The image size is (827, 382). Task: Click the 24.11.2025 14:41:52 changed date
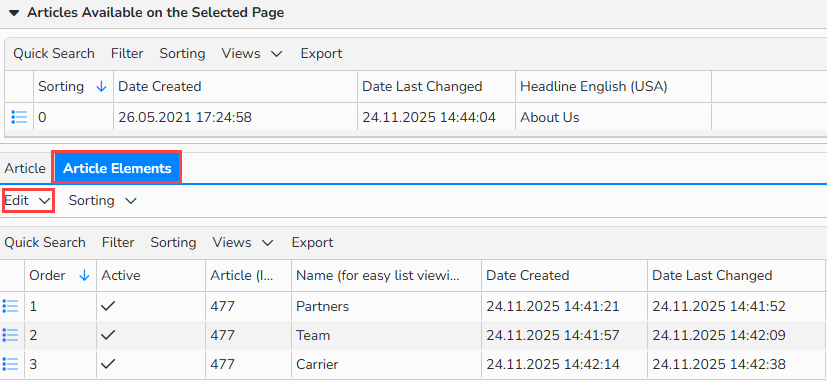click(719, 307)
